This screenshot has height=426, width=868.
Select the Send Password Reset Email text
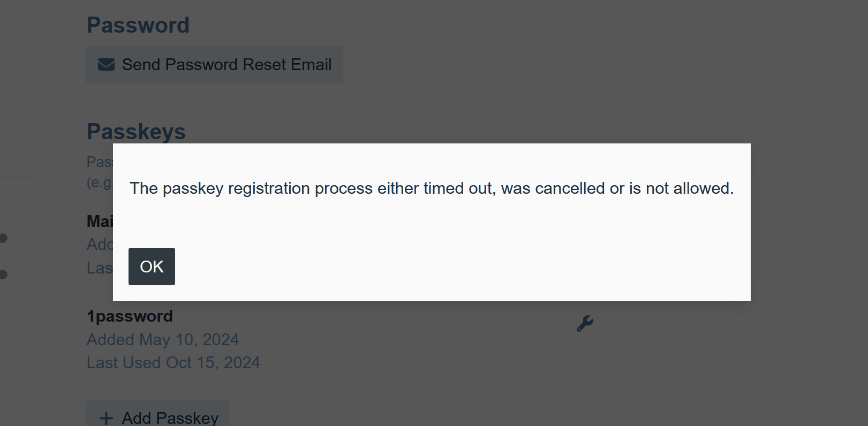pos(227,65)
